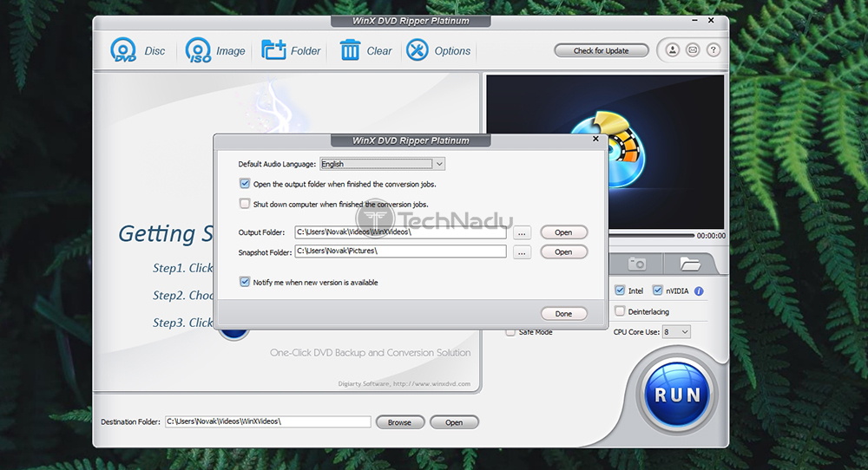Toggle the nVIDIA hardware accelerator checkbox
The width and height of the screenshot is (868, 470).
click(658, 290)
